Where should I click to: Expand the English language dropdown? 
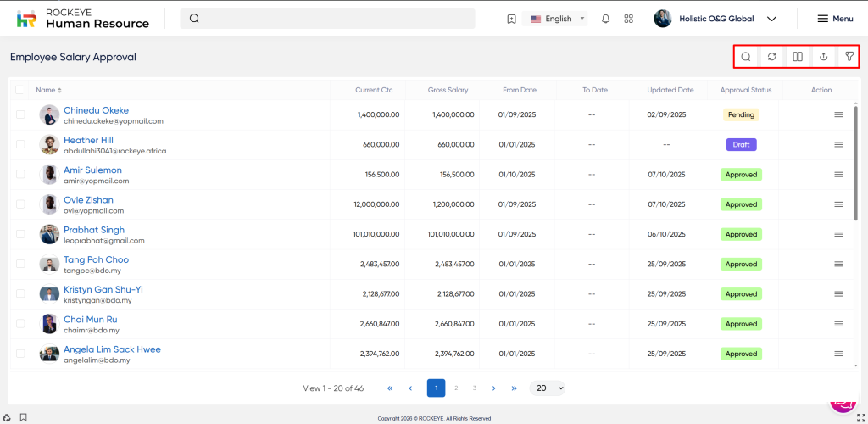tap(558, 19)
